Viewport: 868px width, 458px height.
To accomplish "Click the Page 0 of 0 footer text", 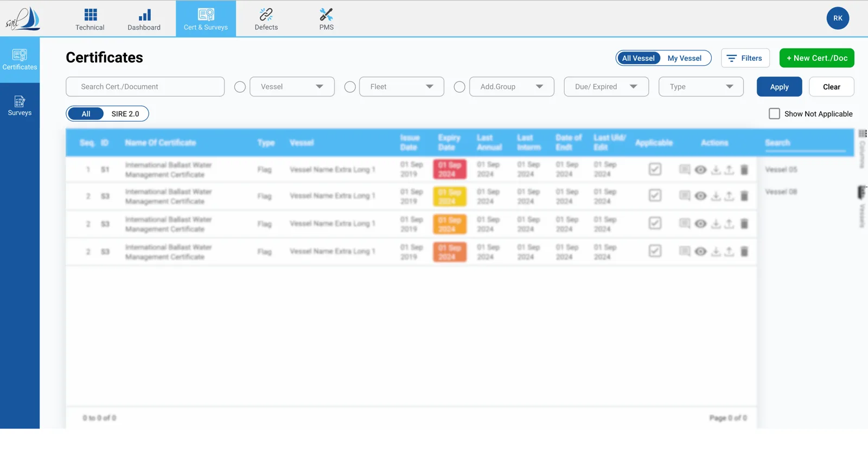I will coord(728,418).
